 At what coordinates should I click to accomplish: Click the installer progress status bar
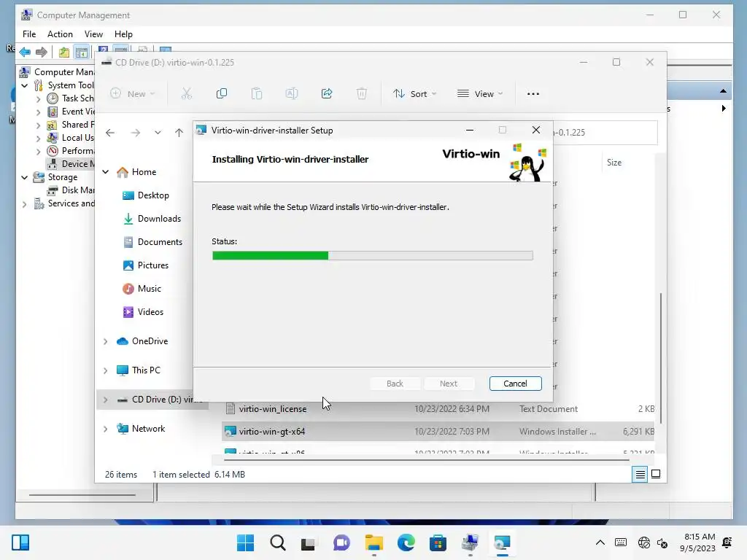[x=372, y=256]
